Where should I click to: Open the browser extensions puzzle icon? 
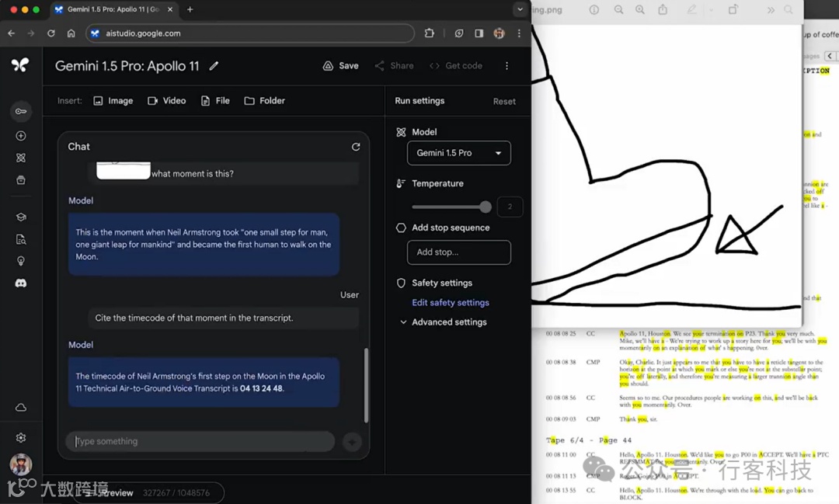(x=429, y=33)
